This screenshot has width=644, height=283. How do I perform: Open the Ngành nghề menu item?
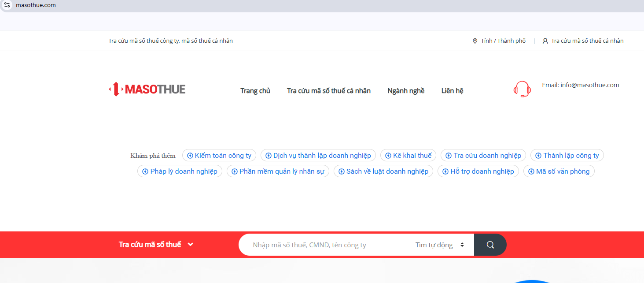(406, 90)
